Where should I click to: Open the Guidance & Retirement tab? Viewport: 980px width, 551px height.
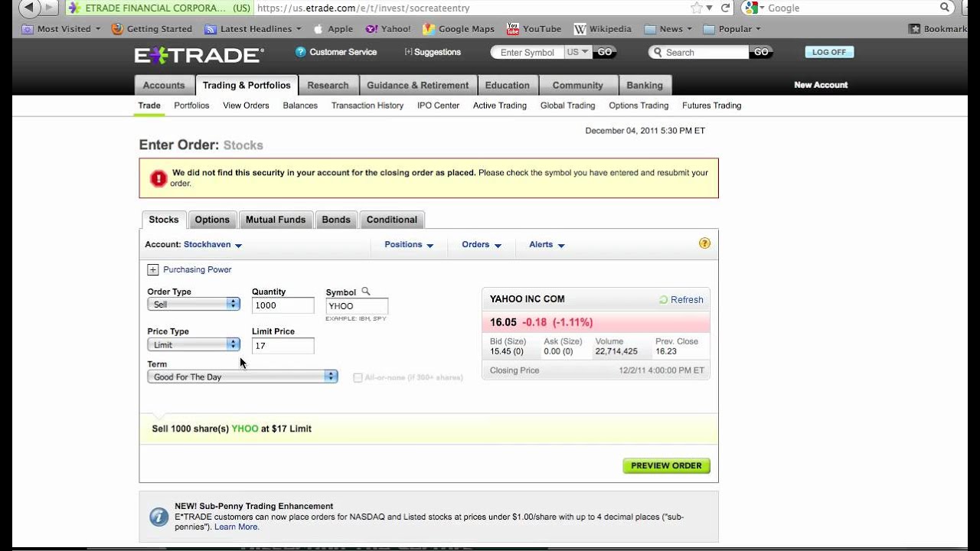[x=418, y=85]
